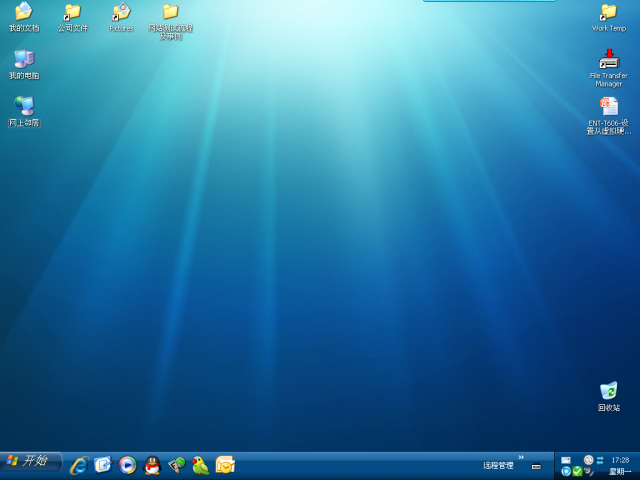Select the 公司文件 folder shortcut

tap(72, 13)
